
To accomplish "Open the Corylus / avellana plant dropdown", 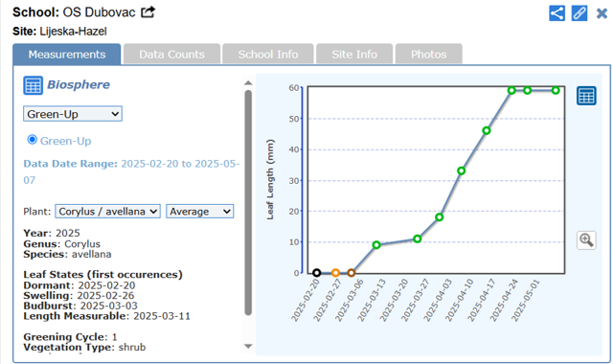I will [107, 211].
